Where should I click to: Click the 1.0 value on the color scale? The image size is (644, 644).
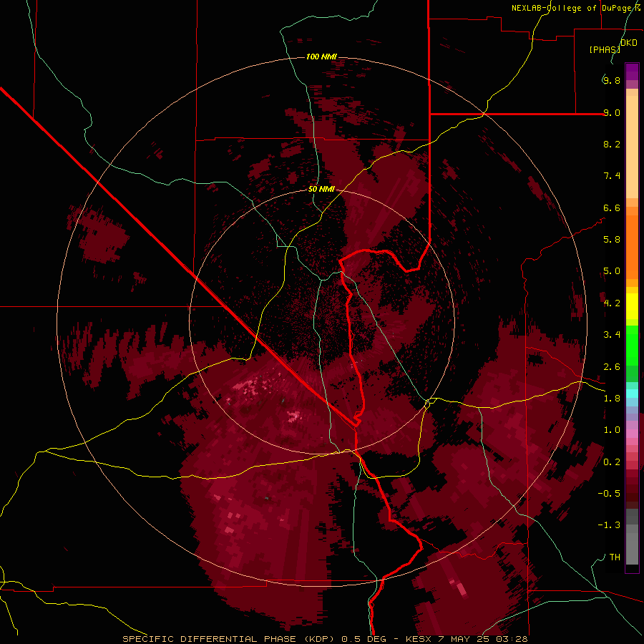612,429
